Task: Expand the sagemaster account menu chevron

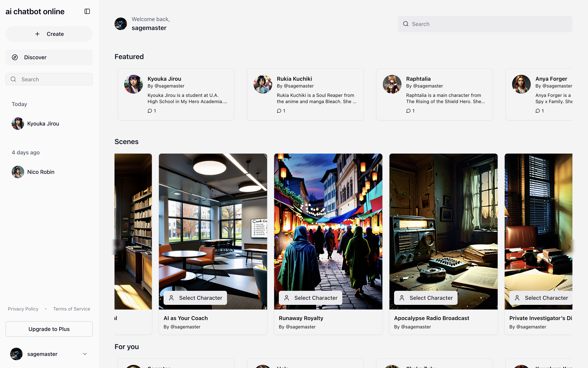Action: pos(85,354)
